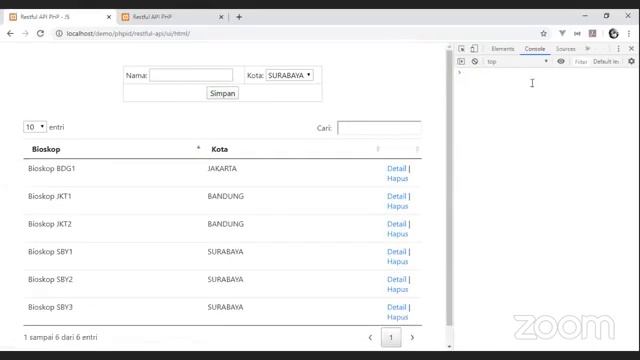Open the entries-per-page dropdown showing 10
Viewport: 640px width, 360px height.
point(35,127)
